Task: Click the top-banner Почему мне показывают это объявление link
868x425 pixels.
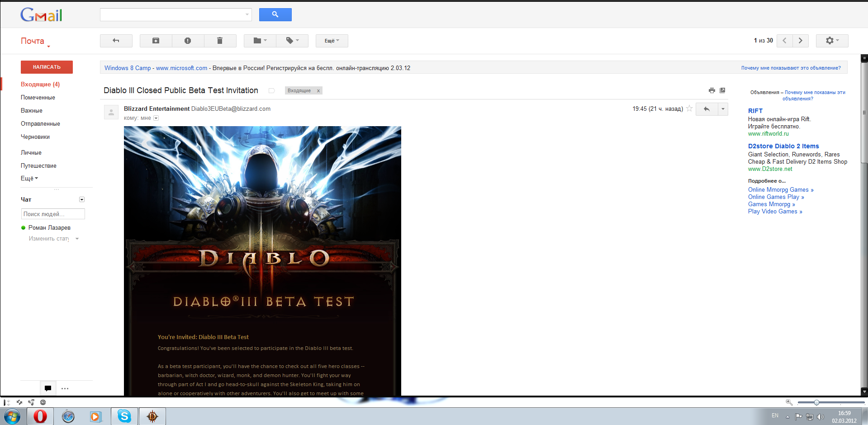Action: tap(791, 68)
